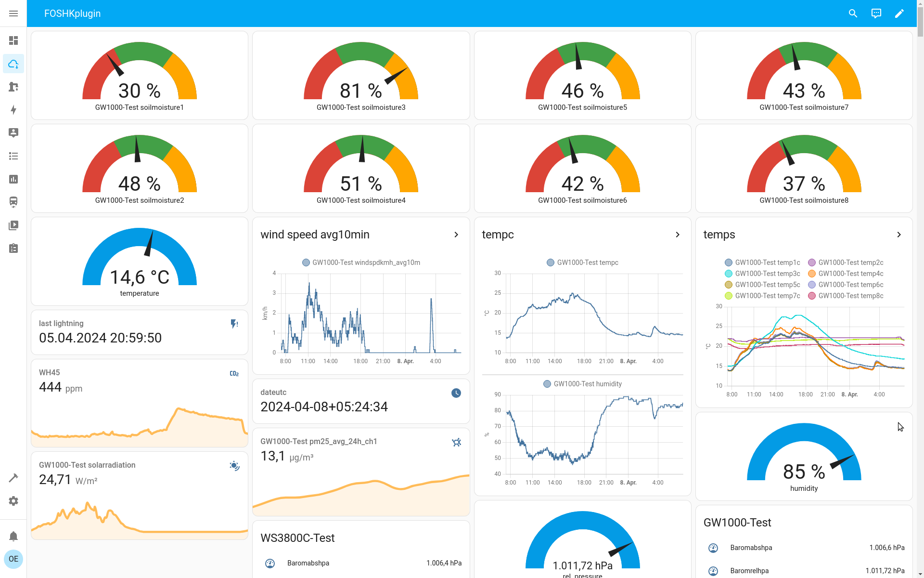Screen dimensions: 924x578
Task: Click the search icon in header
Action: 853,13
